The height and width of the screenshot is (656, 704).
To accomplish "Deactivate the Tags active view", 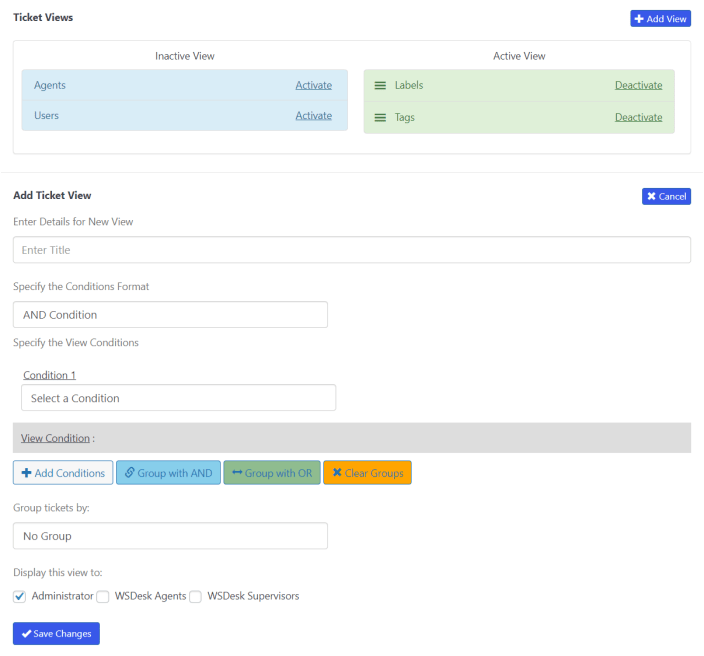I will coord(638,117).
